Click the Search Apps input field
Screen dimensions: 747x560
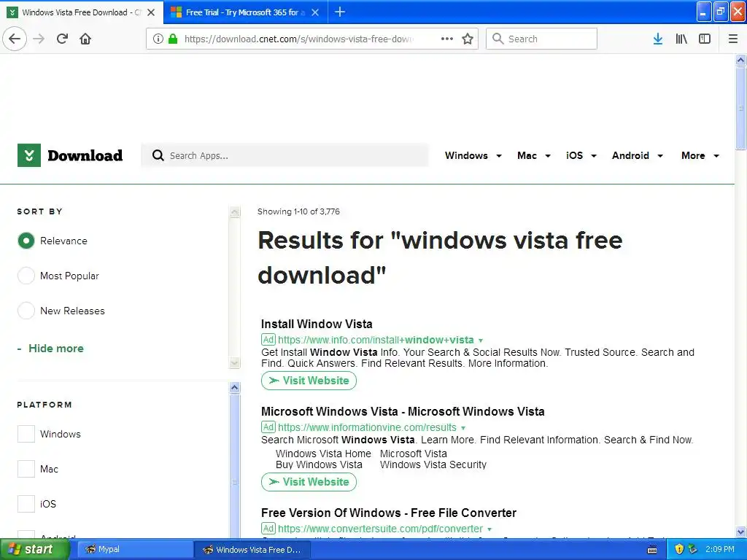click(x=285, y=155)
